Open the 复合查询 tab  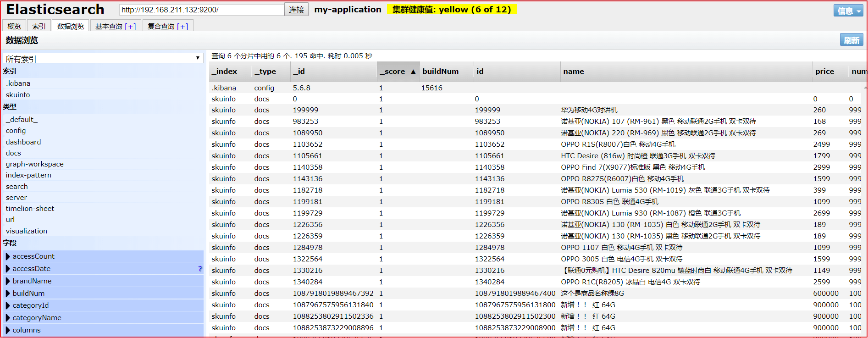click(x=168, y=26)
